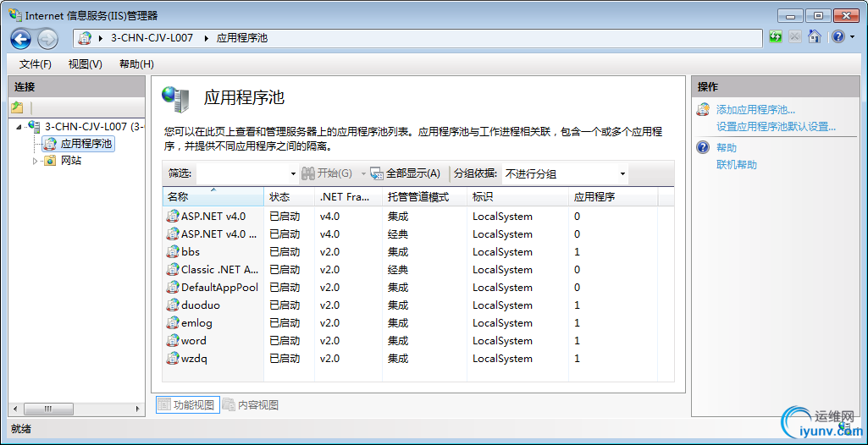Click the connect icon in Connections panel toolbar

(x=17, y=107)
